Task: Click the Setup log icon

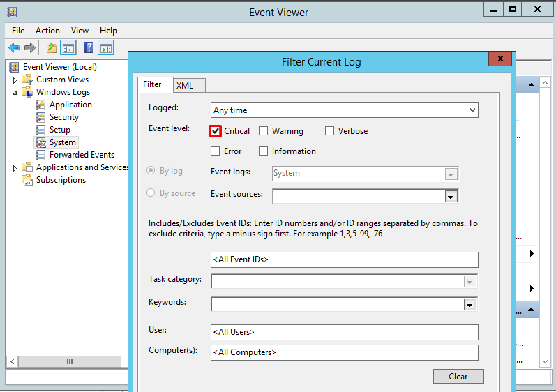Action: 40,130
